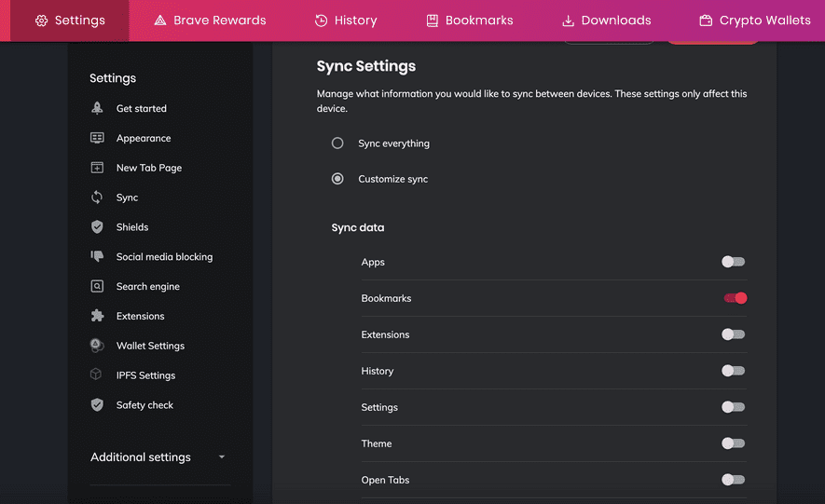Click the rocket icon beside Get started
Viewport: 825px width, 504px height.
click(x=97, y=108)
